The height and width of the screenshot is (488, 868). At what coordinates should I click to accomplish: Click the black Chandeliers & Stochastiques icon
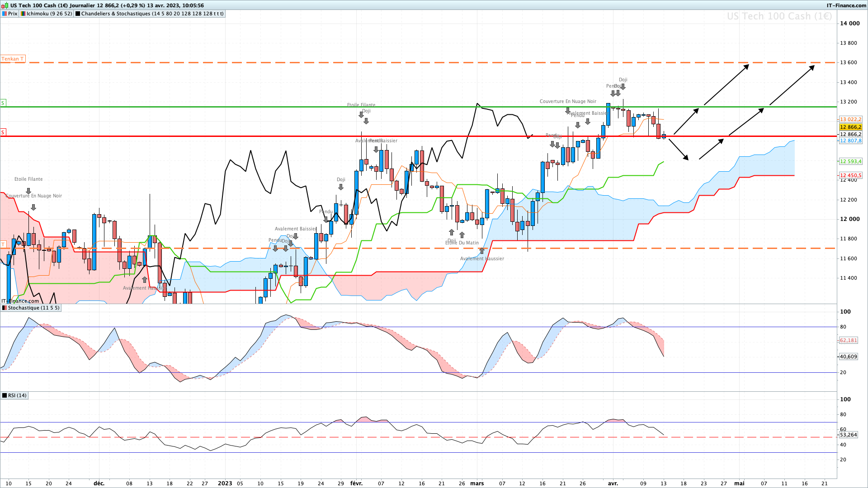(x=78, y=14)
